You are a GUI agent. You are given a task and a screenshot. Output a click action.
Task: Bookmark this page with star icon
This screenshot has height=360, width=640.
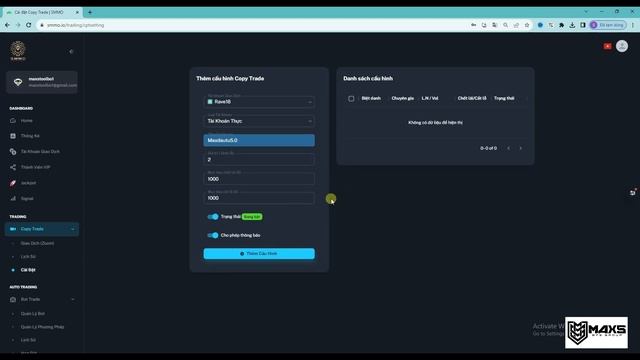pyautogui.click(x=527, y=25)
